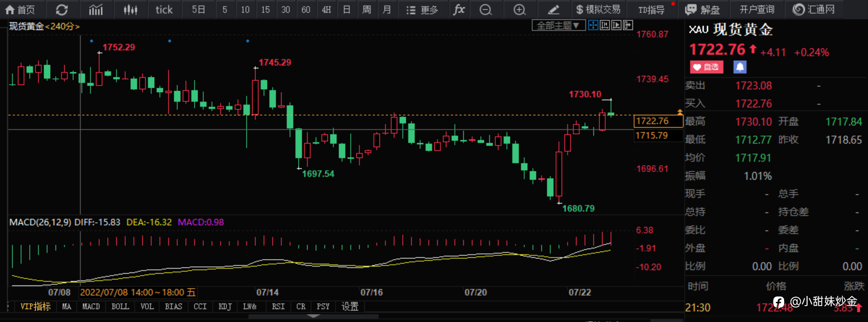Viewport: 868px width, 322px height.
Task: Open the pencil drawing tool
Action: click(x=554, y=10)
